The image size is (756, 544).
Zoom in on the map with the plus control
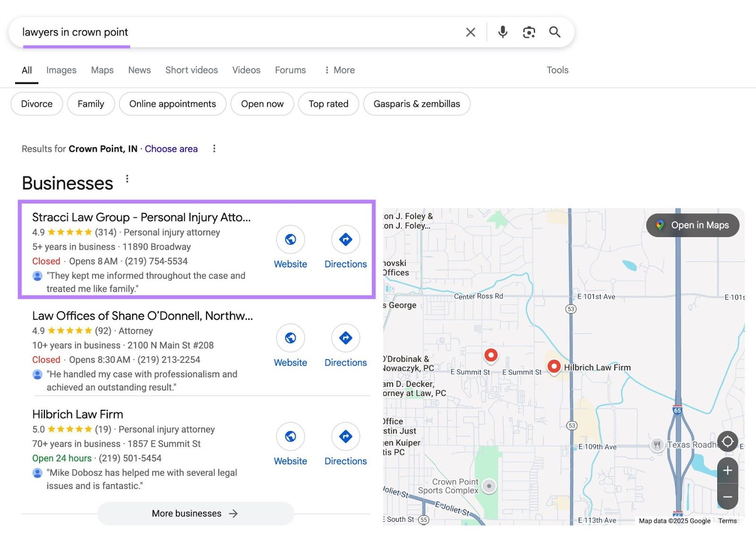point(727,470)
